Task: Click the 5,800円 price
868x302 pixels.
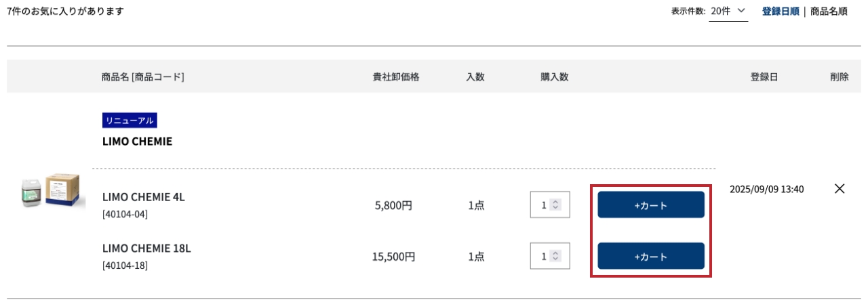Action: click(393, 205)
